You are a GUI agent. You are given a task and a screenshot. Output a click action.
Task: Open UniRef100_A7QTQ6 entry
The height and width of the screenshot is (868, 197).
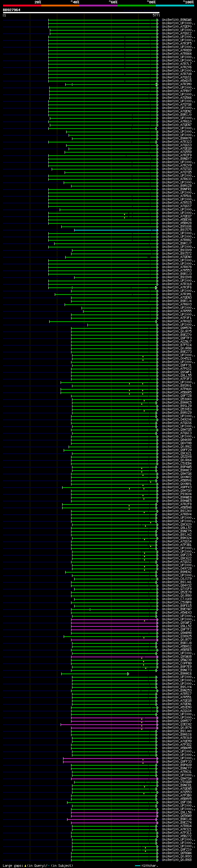pos(177,104)
